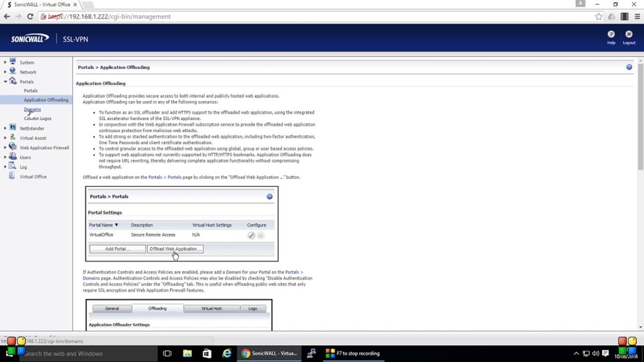Click the Log icon in sidebar
This screenshot has width=644, height=362.
pyautogui.click(x=13, y=166)
